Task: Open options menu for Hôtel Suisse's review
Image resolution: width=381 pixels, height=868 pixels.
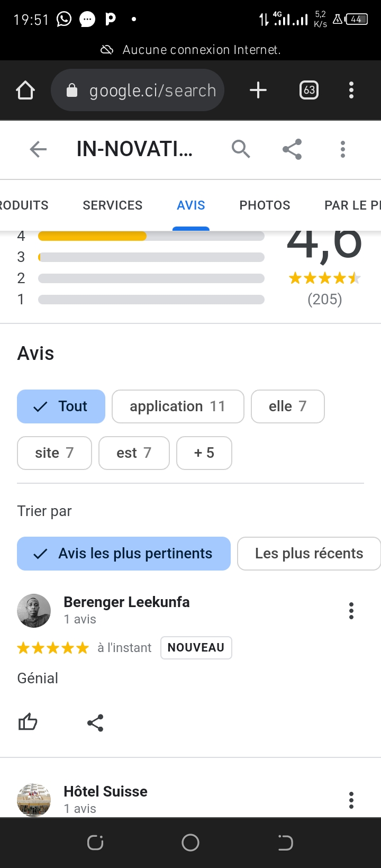Action: pyautogui.click(x=351, y=800)
